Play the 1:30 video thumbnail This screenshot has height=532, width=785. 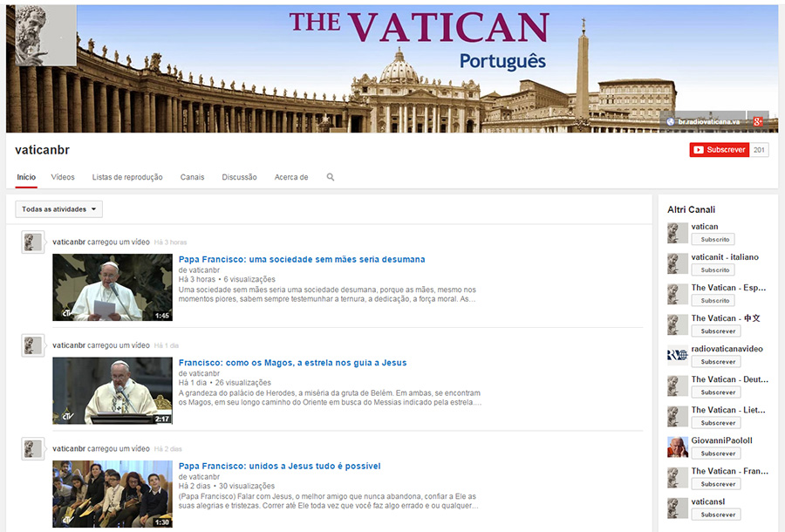113,494
